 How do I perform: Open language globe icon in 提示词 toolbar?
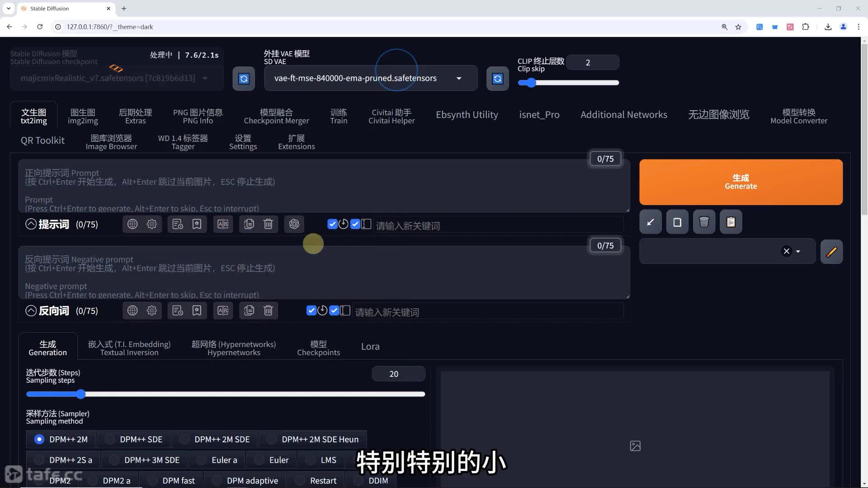click(x=132, y=224)
